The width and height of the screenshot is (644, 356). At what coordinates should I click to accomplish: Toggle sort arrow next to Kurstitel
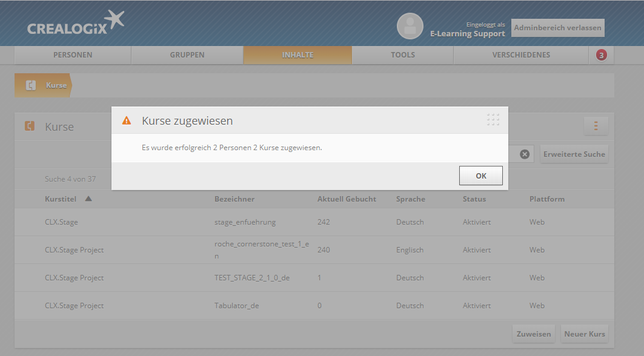88,199
